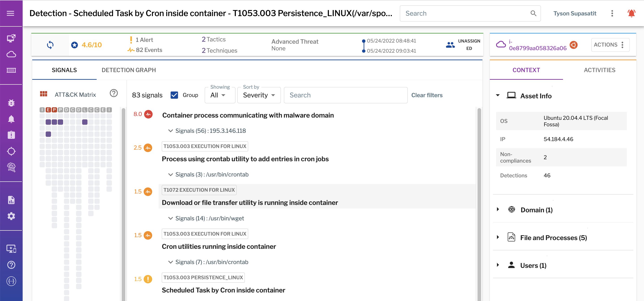Click the refresh icon on the detection header
Screen dimensions: 644x301
[x=50, y=45]
